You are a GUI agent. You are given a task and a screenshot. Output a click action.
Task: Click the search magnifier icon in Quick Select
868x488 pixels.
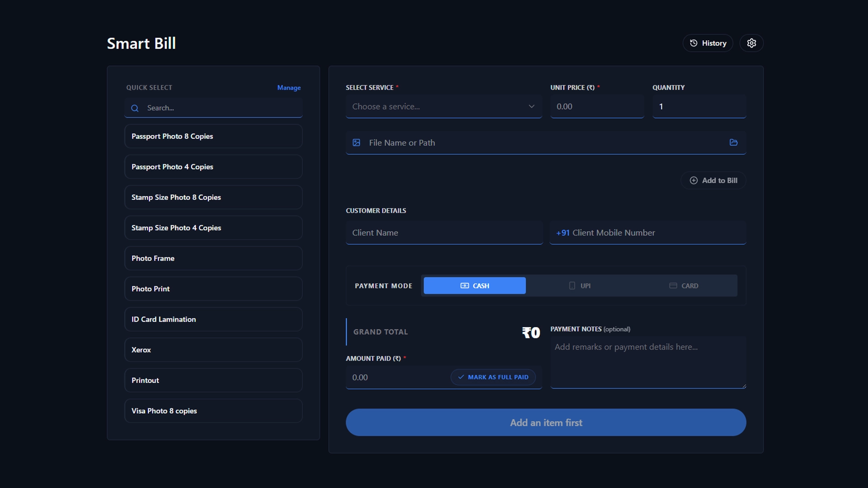coord(135,108)
